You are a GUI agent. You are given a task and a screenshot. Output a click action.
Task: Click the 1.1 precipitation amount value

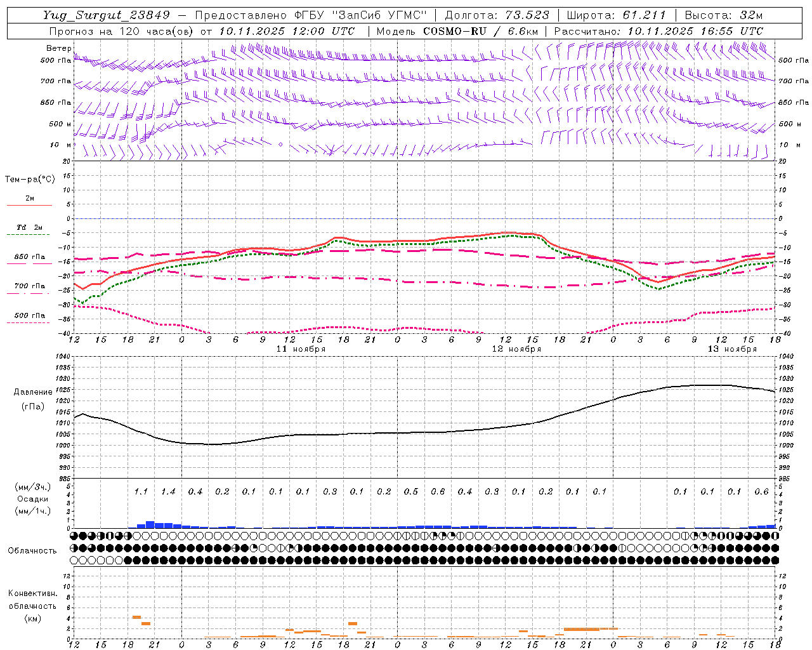pos(141,492)
